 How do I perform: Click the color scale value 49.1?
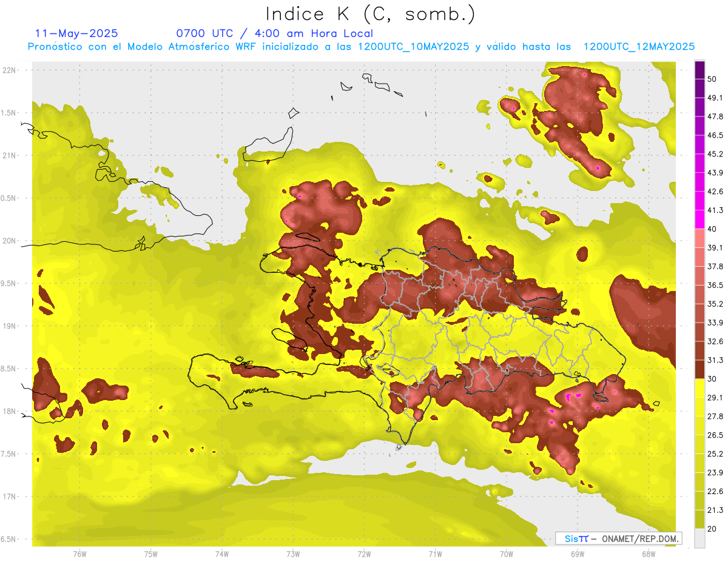tap(715, 98)
